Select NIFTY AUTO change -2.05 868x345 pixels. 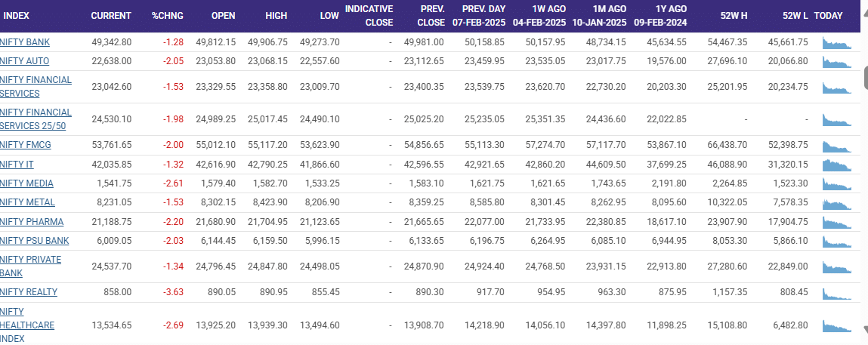tap(173, 61)
